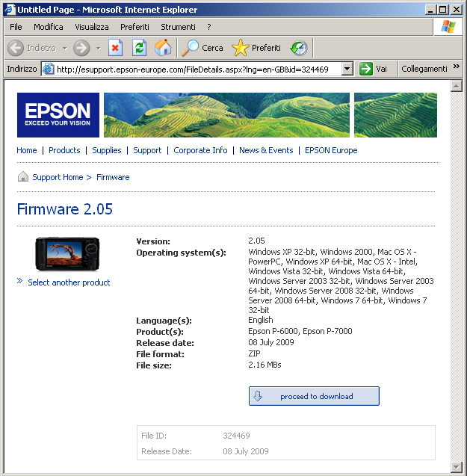This screenshot has width=467, height=476.
Task: Open the Back button history dropdown arrow
Action: [65, 48]
